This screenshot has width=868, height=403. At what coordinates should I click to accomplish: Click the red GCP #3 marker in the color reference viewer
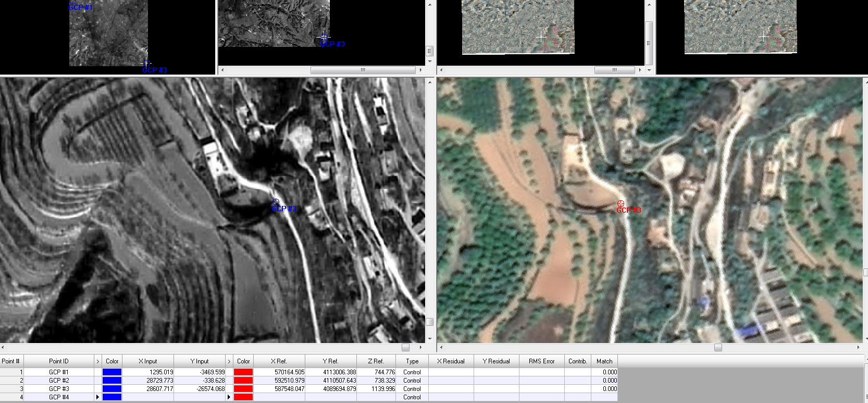pyautogui.click(x=621, y=203)
